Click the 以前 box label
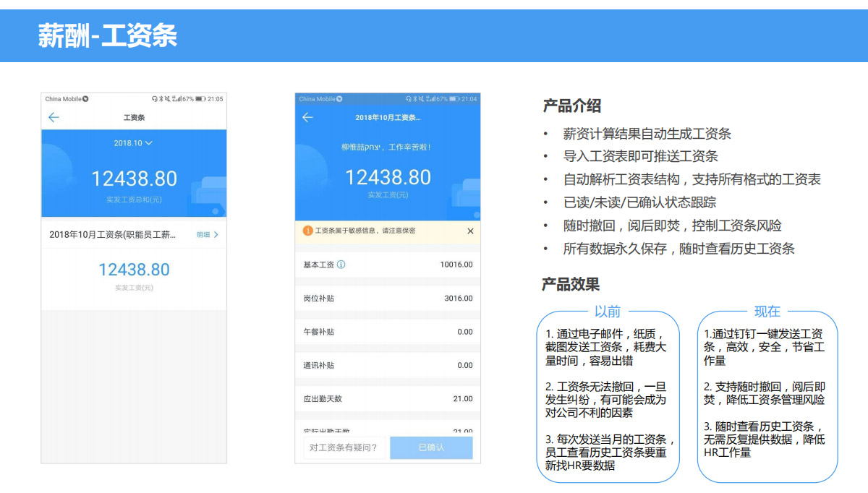The image size is (868, 493). point(608,312)
